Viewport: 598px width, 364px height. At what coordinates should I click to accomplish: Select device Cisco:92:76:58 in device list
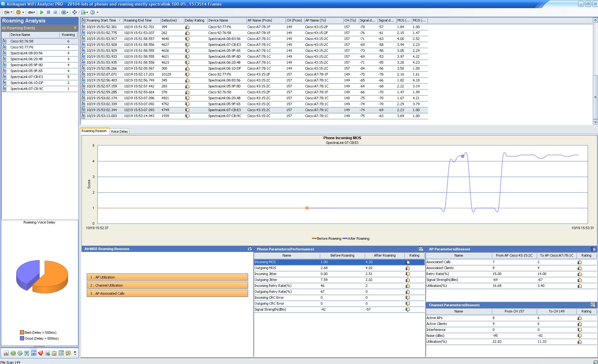click(40, 41)
